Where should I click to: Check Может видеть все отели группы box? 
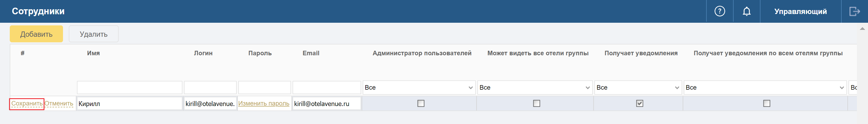pos(536,103)
